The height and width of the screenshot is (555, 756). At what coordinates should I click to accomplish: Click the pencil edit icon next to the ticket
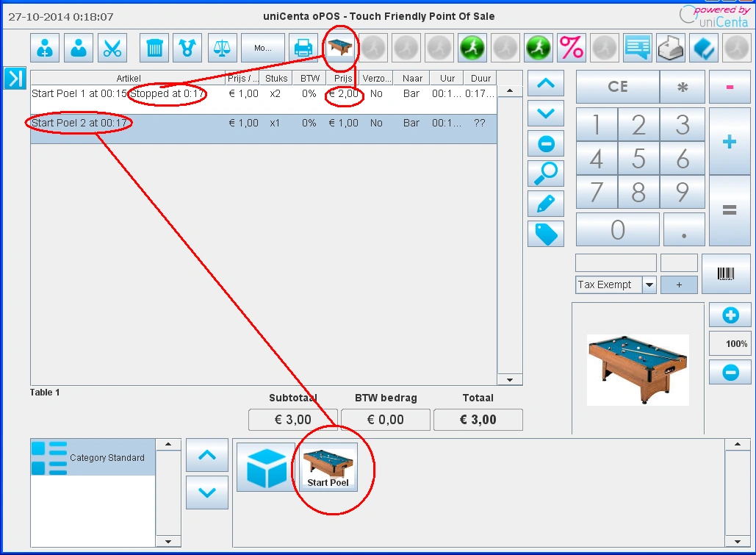coord(545,204)
